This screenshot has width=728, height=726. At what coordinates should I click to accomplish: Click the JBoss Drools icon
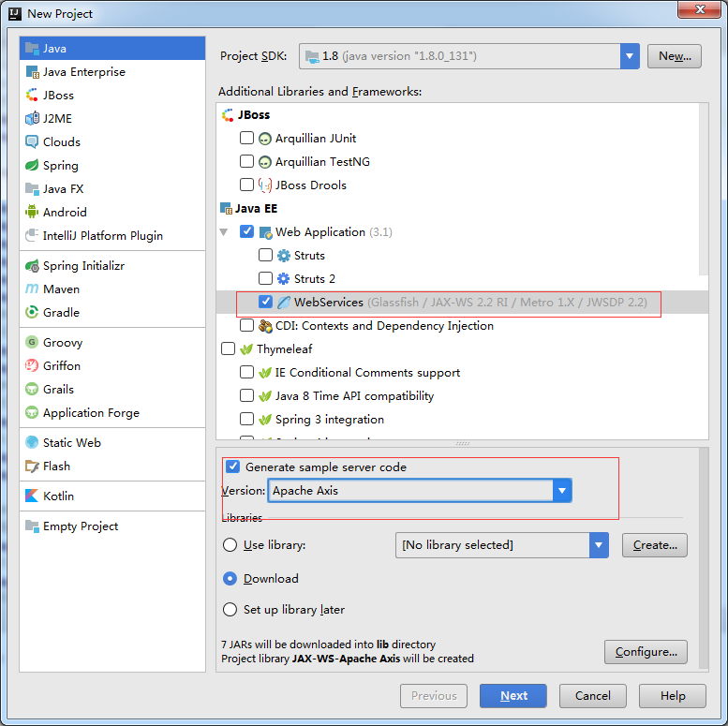(x=265, y=185)
